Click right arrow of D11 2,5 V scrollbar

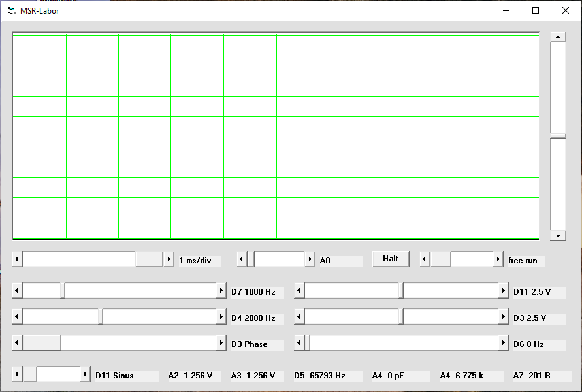(503, 291)
